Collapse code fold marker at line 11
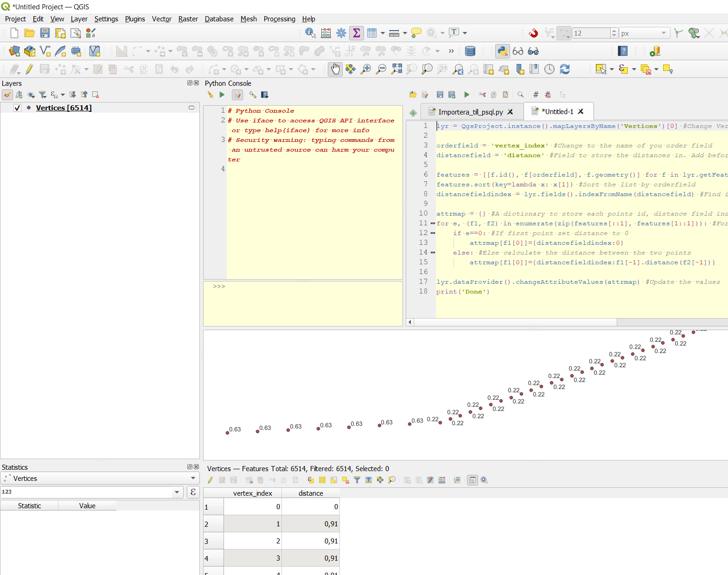 [x=433, y=224]
